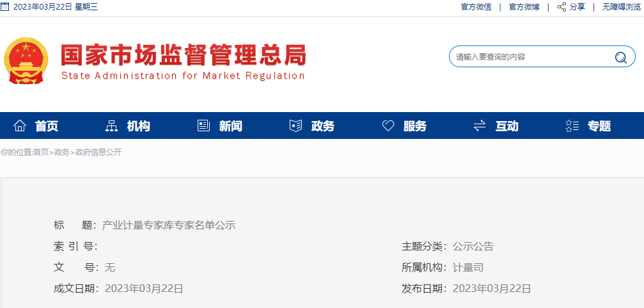Click the 所属机构 label
This screenshot has width=644, height=308.
[x=423, y=268]
